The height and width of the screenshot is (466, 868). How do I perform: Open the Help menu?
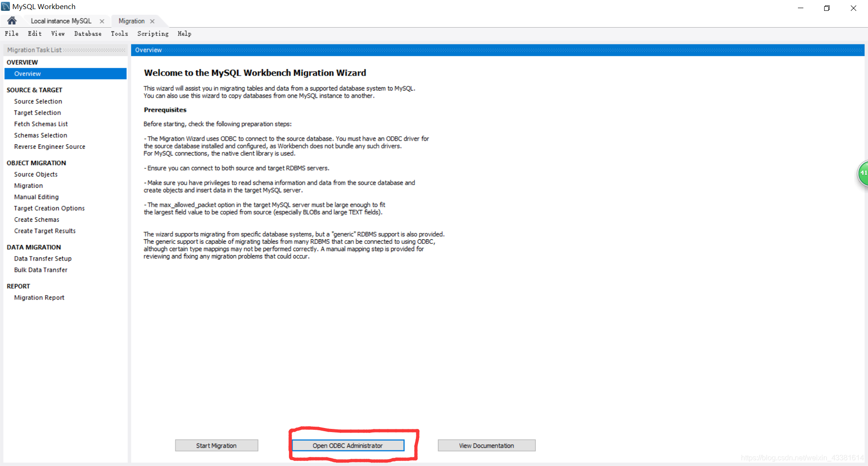184,33
